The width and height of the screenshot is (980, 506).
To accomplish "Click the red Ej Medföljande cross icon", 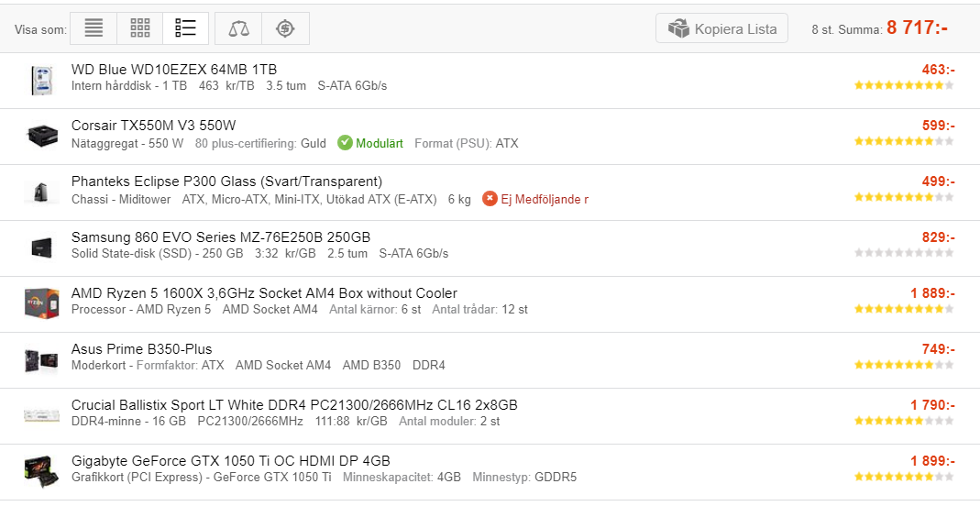I will coord(490,199).
